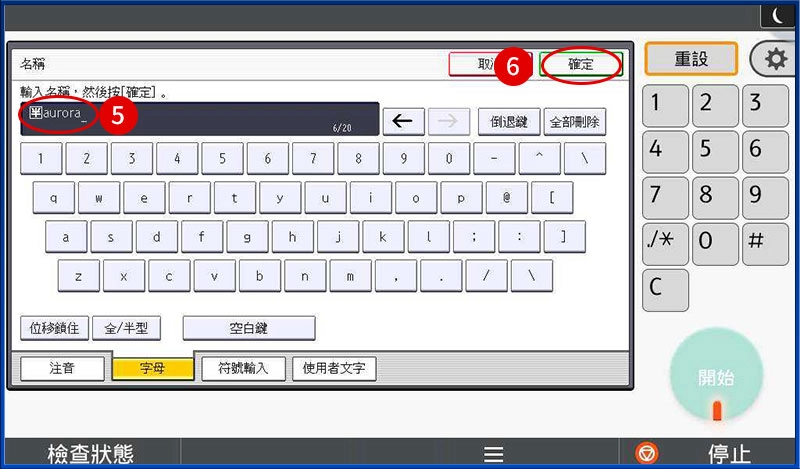Toggle the 位移鎖住 shift lock key
The image size is (800, 469).
point(54,328)
